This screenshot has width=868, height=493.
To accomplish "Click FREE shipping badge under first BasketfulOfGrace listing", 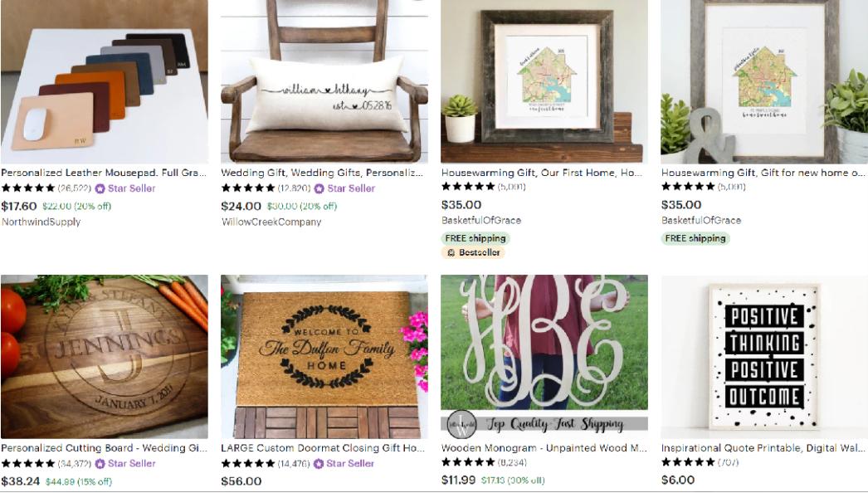I will 475,238.
